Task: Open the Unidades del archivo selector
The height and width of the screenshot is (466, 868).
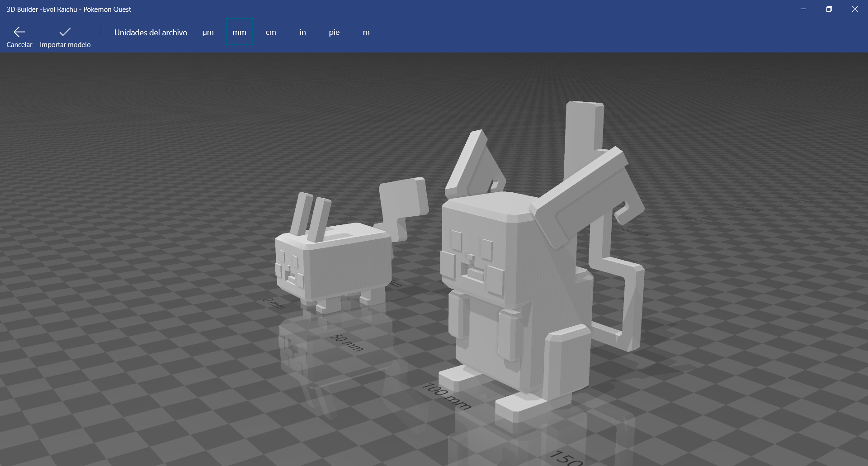Action: click(151, 32)
